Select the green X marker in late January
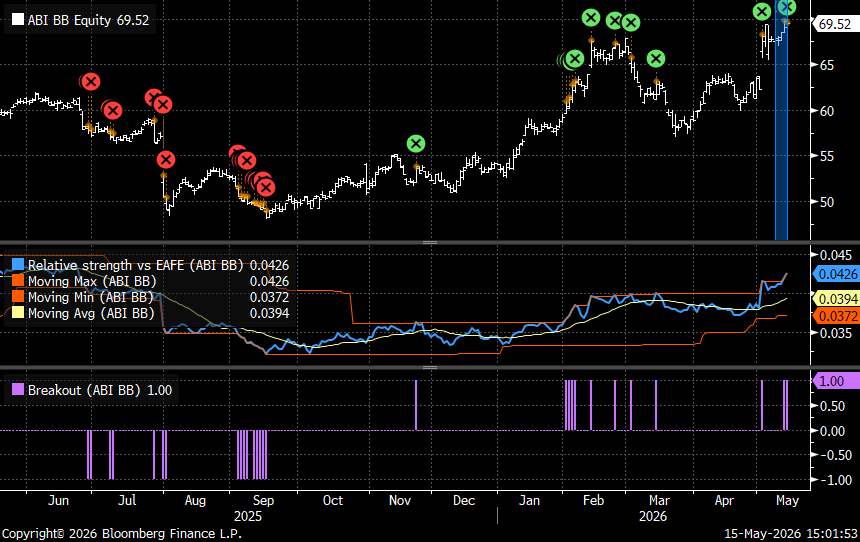 [574, 59]
